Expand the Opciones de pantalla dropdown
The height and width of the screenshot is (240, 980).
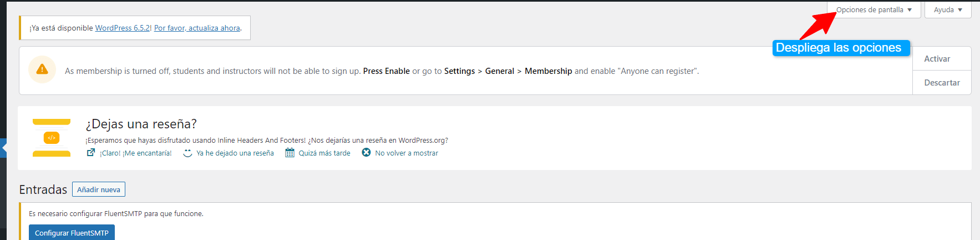tap(874, 10)
